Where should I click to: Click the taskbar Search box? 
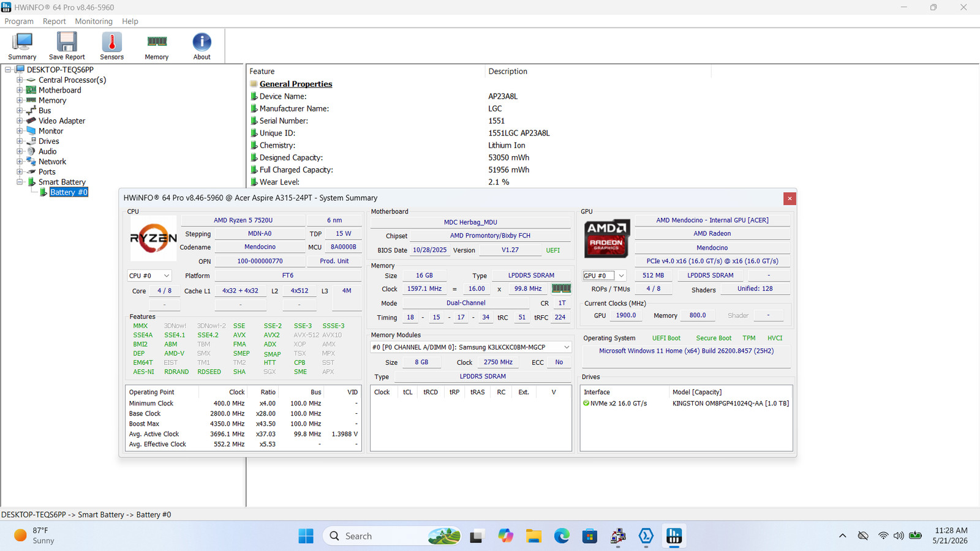tap(391, 536)
